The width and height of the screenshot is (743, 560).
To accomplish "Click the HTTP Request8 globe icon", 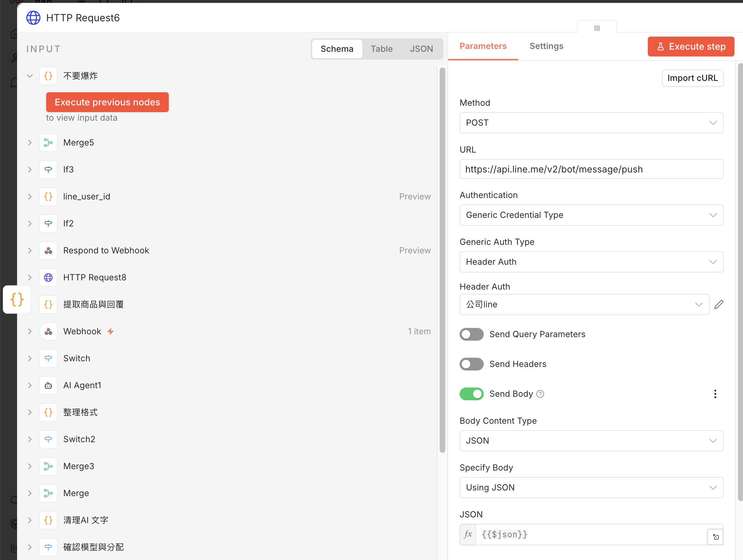I will tap(48, 278).
